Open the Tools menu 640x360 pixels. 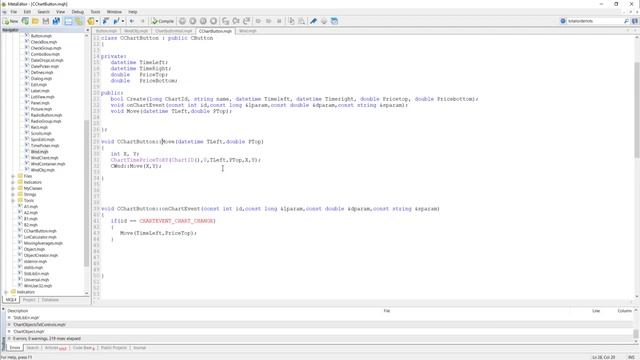[95, 12]
